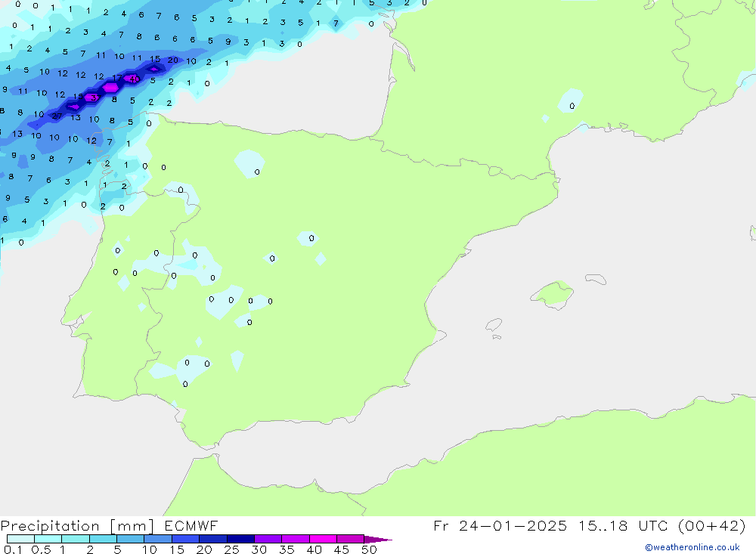
Task: Select the 2–5 mm legend color swatch
Action: pyautogui.click(x=103, y=539)
